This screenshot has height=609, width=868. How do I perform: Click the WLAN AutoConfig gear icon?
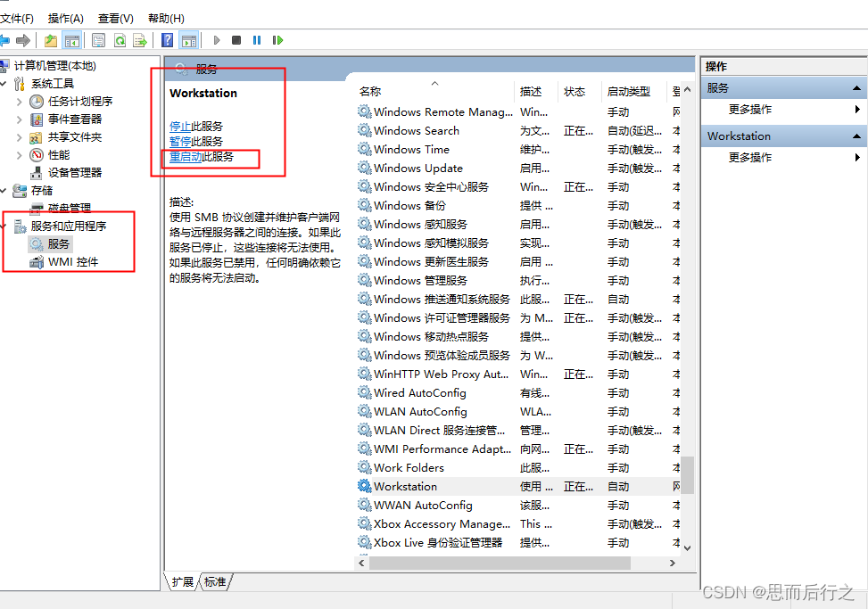364,411
